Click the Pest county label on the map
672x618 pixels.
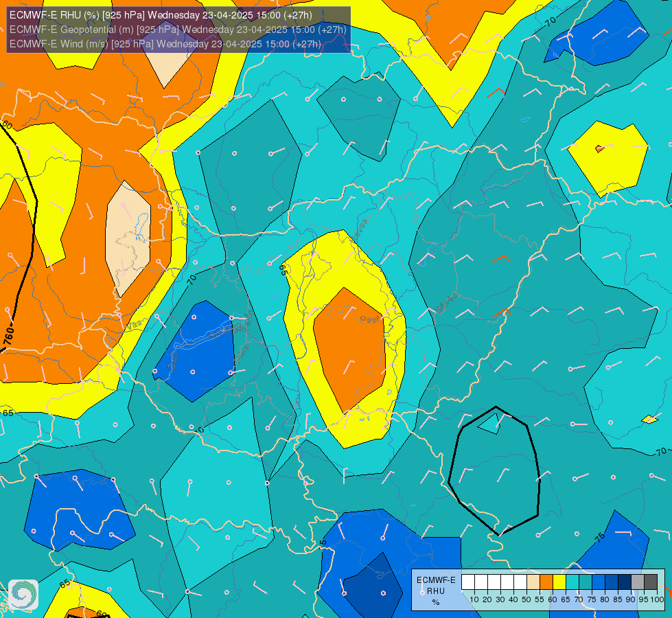coord(370,319)
